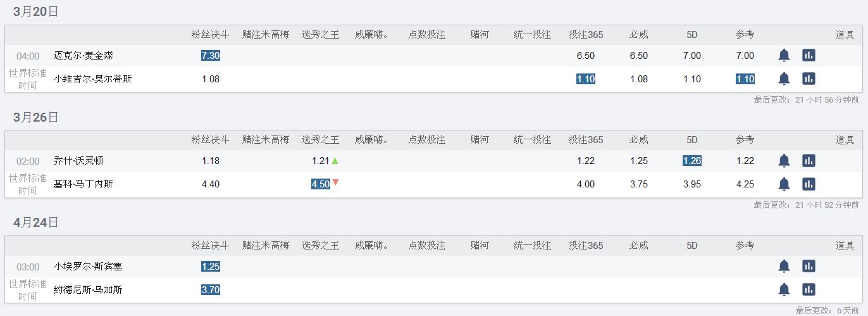
Task: Open the fighter name 约德尼斯·乌加斯
Action: 88,289
